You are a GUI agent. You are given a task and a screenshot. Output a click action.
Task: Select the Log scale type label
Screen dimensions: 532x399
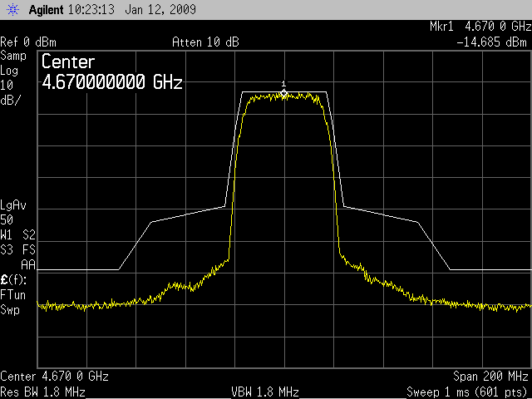[11, 70]
